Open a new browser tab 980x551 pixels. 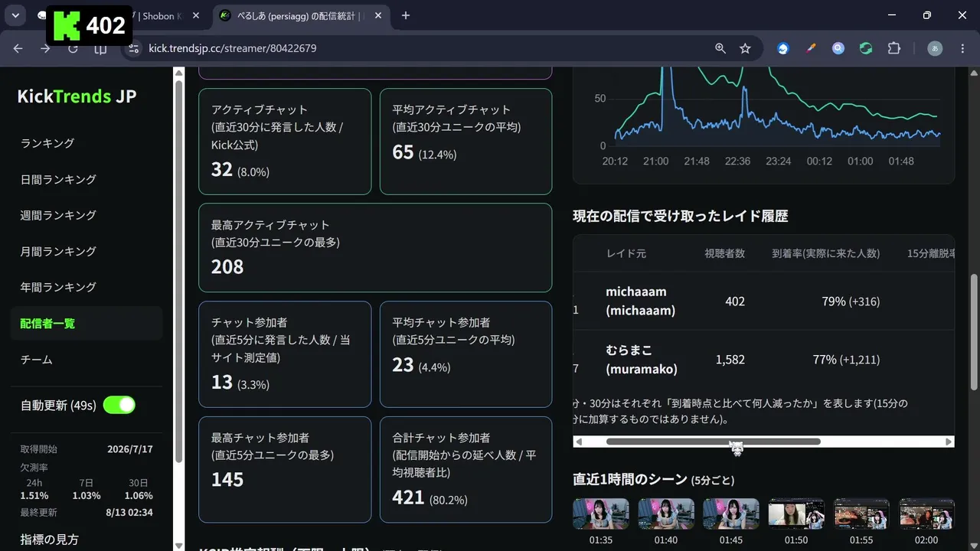pyautogui.click(x=406, y=15)
